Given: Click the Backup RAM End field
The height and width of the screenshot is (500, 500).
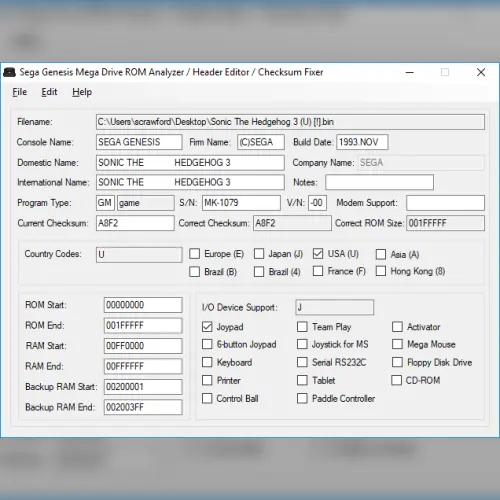Looking at the screenshot, I should coord(143,407).
